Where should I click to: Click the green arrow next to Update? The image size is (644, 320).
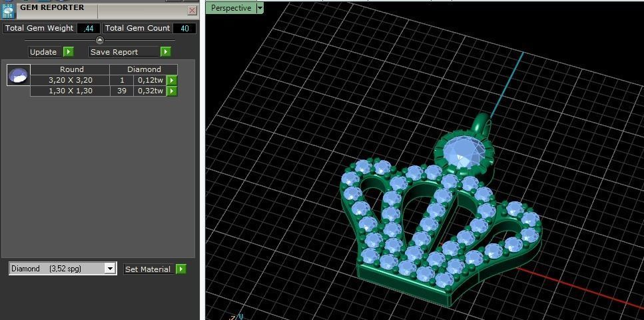coord(69,52)
